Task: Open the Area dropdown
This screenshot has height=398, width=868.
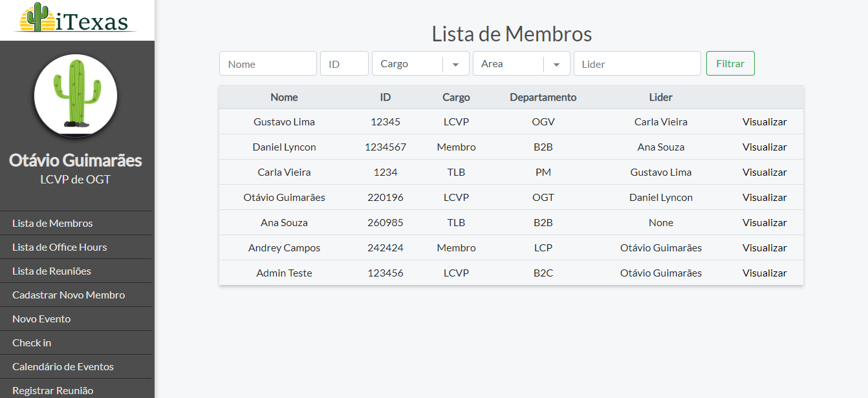Action: click(x=521, y=63)
